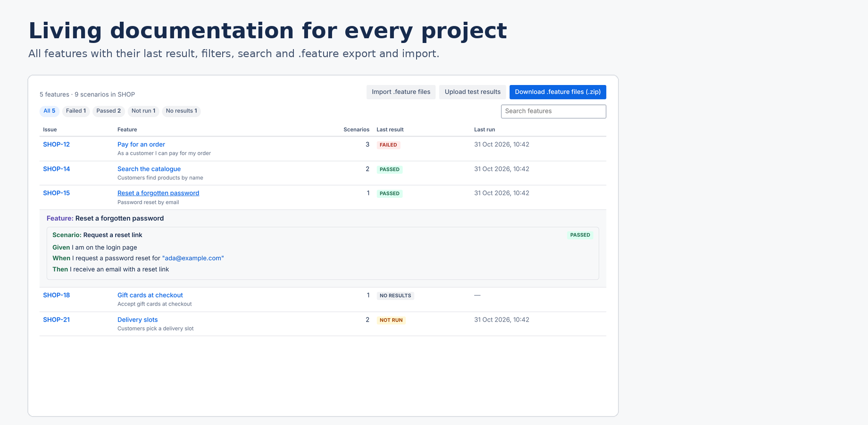
Task: Filter by Not run 1
Action: coord(143,111)
